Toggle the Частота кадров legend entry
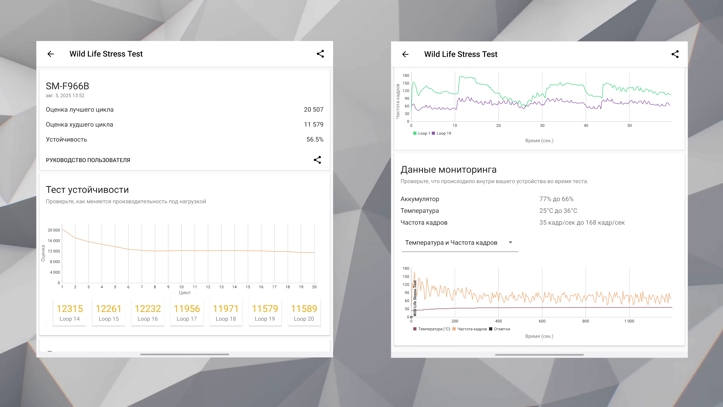Image resolution: width=723 pixels, height=407 pixels. pos(469,329)
